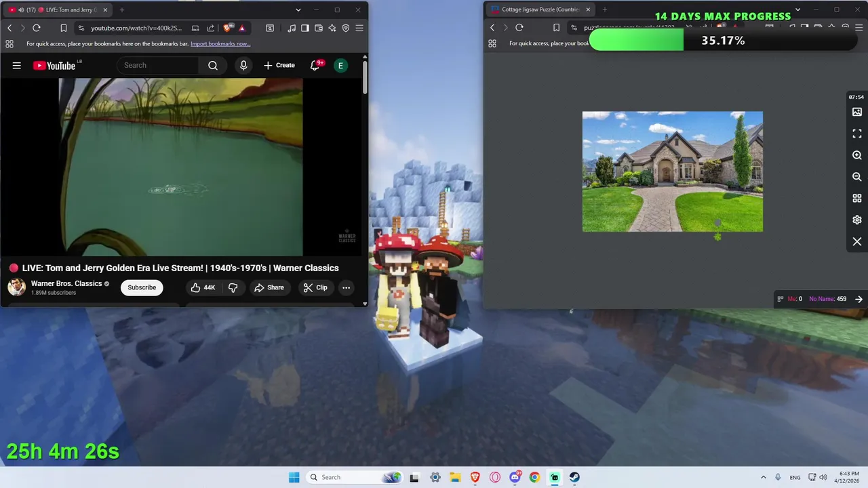Open more actions three-dot menu under video
The height and width of the screenshot is (488, 868).
tap(346, 287)
